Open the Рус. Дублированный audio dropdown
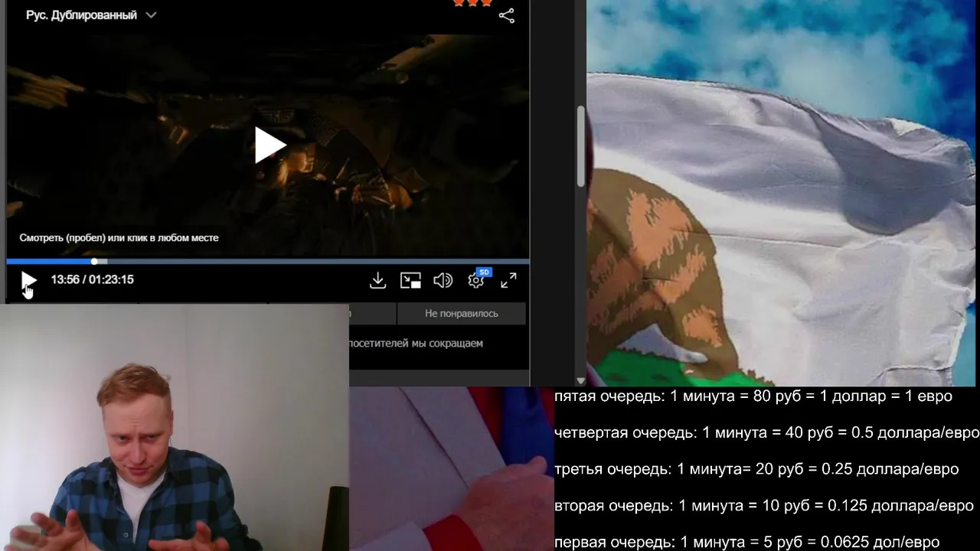This screenshot has width=980, height=551. coord(91,15)
